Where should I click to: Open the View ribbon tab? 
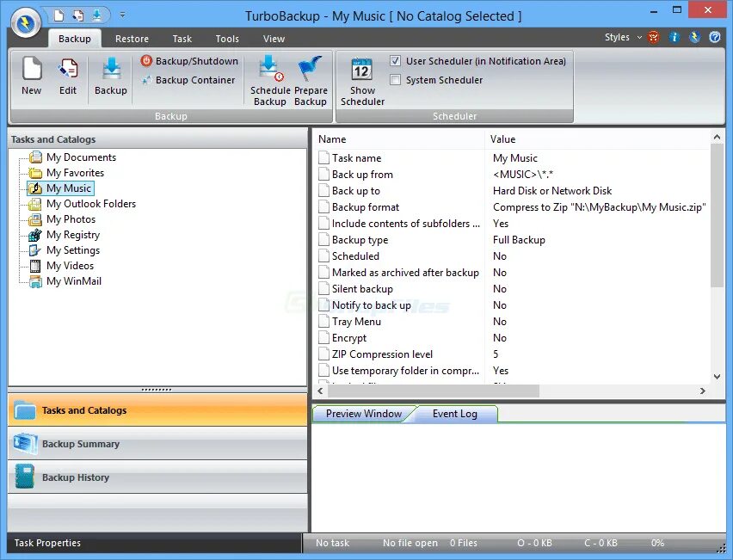coord(274,39)
